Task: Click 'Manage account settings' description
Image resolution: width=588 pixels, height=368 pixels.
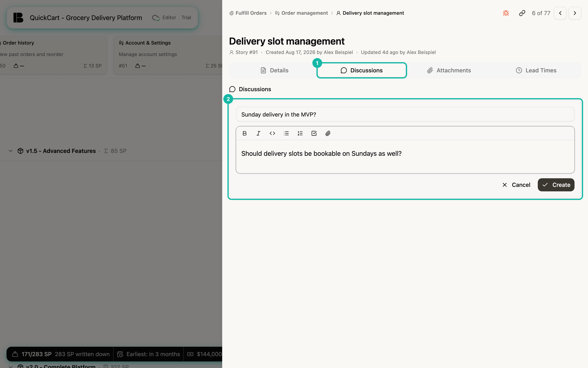Action: [148, 54]
